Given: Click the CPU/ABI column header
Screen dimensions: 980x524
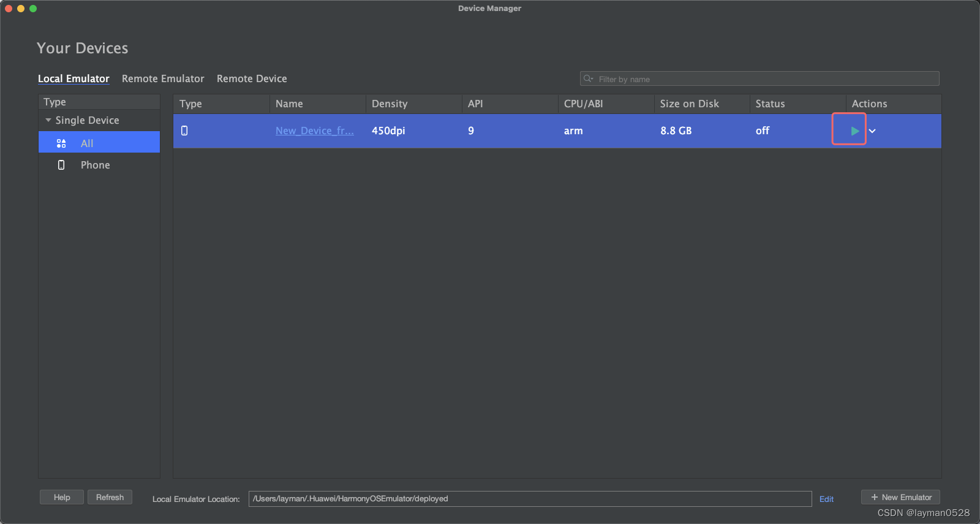Looking at the screenshot, I should [606, 104].
